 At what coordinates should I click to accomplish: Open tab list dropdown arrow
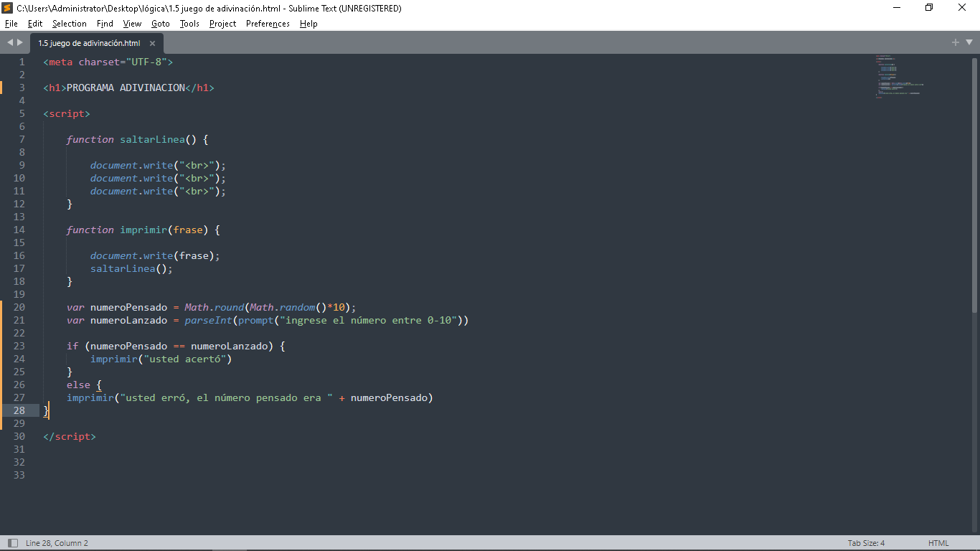pyautogui.click(x=969, y=42)
